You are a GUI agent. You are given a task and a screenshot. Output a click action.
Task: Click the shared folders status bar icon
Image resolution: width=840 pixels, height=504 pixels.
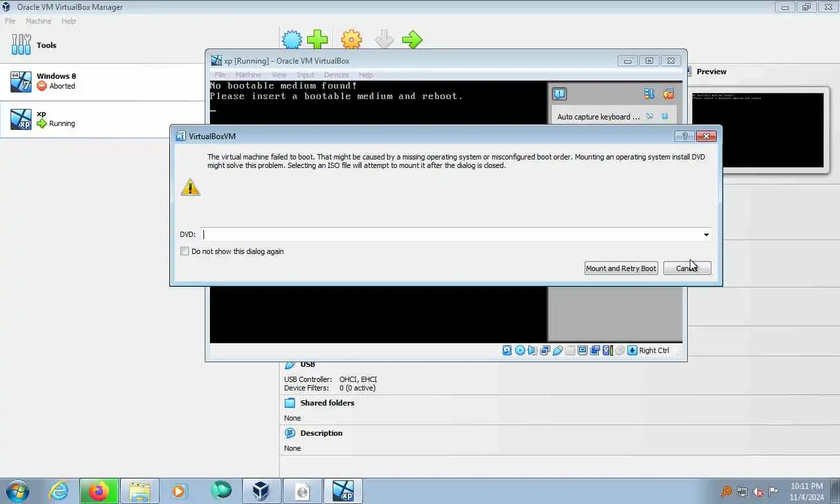click(x=570, y=350)
